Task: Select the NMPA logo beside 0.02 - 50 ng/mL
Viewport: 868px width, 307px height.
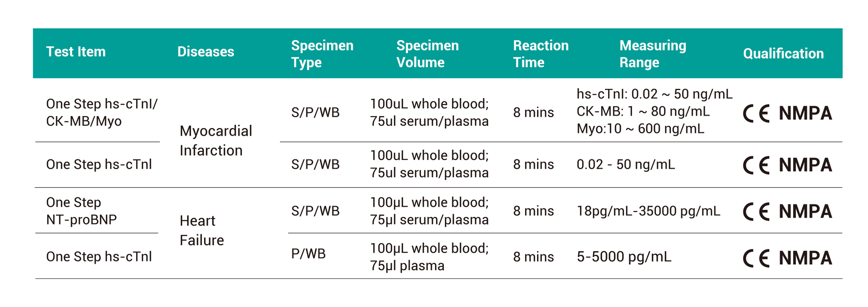Action: pos(805,165)
